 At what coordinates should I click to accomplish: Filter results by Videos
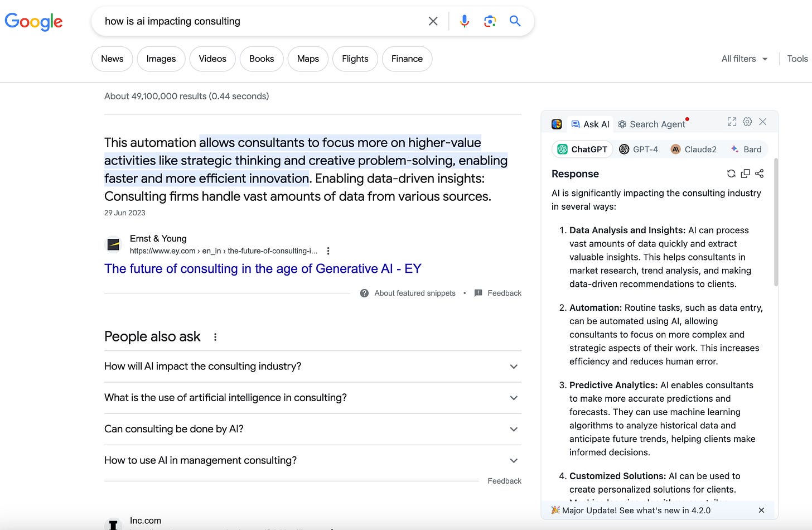coord(212,59)
